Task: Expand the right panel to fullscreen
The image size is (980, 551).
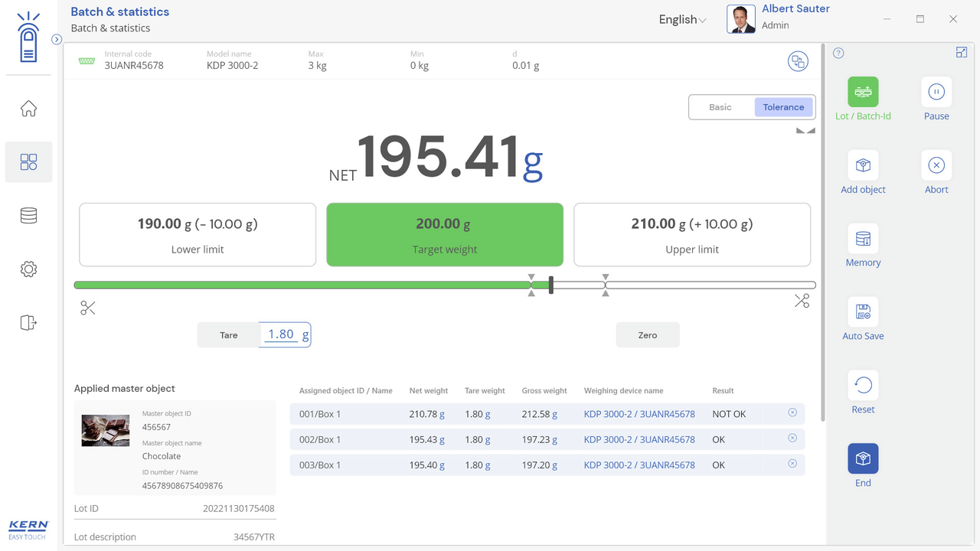Action: [962, 53]
